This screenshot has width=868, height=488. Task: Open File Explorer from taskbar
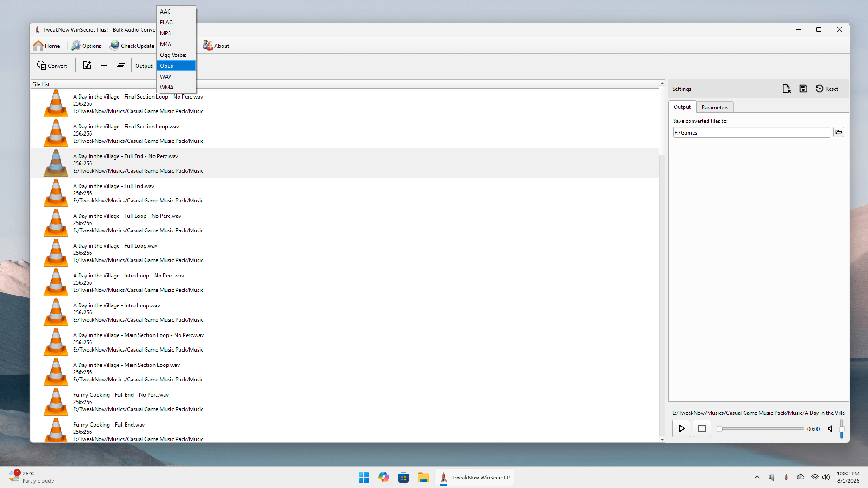(424, 478)
